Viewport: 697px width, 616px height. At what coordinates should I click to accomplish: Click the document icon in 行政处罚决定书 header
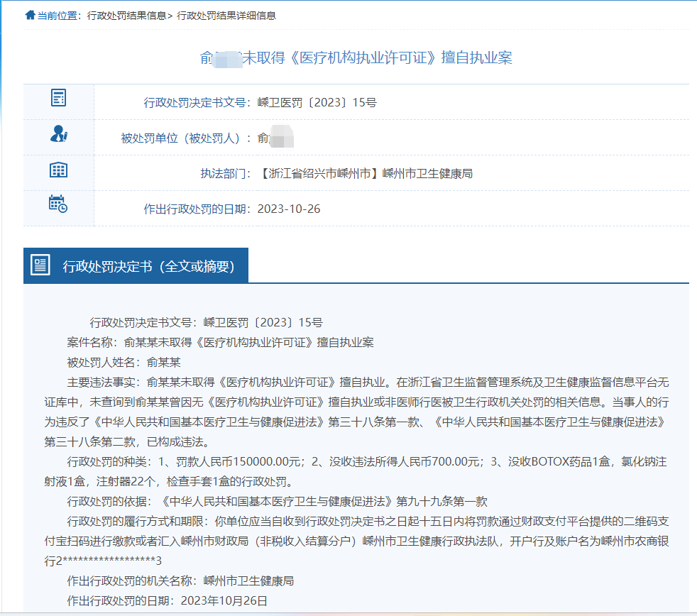[40, 265]
